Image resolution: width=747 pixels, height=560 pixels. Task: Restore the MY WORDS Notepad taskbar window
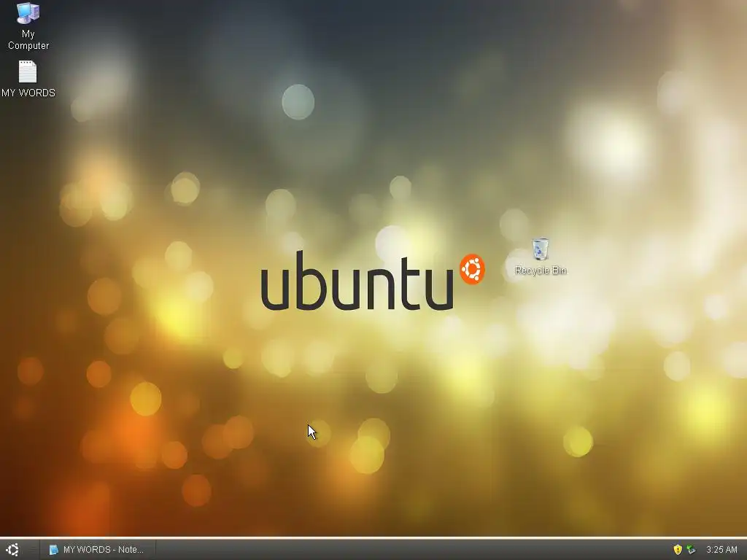97,550
